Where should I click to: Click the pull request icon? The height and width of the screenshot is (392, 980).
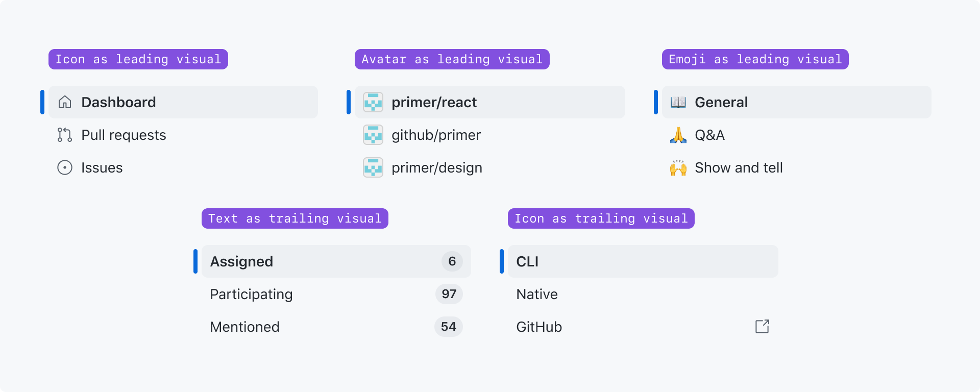[65, 135]
